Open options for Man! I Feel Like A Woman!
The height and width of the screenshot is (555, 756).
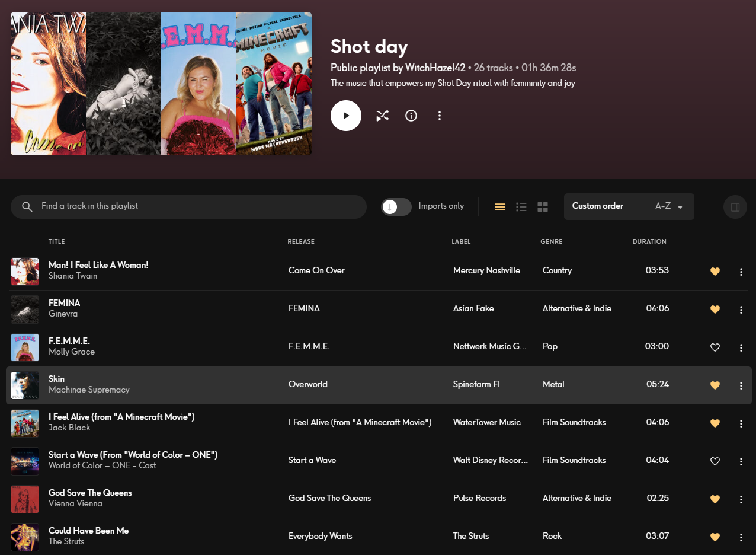click(741, 272)
